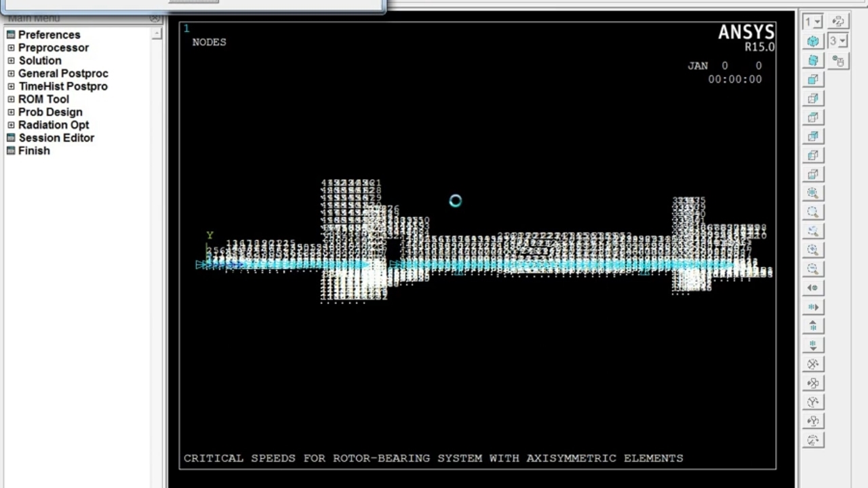868x488 pixels.
Task: Expand General Postproc in Main Menu
Action: [11, 74]
